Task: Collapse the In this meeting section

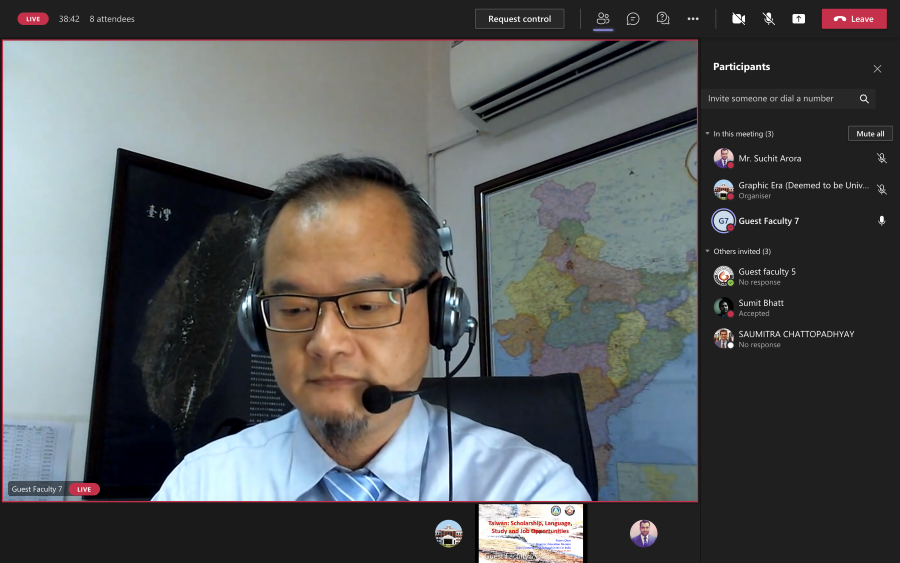Action: [707, 134]
